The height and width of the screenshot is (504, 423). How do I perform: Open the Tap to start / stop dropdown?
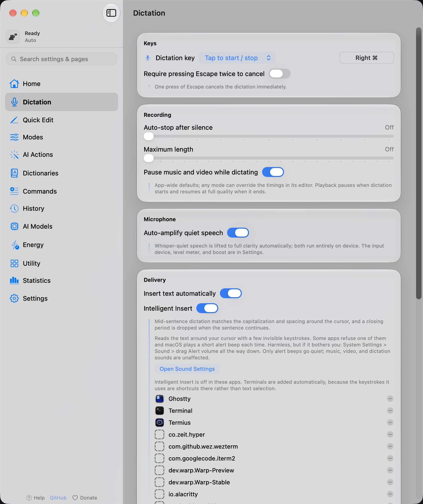pos(237,58)
